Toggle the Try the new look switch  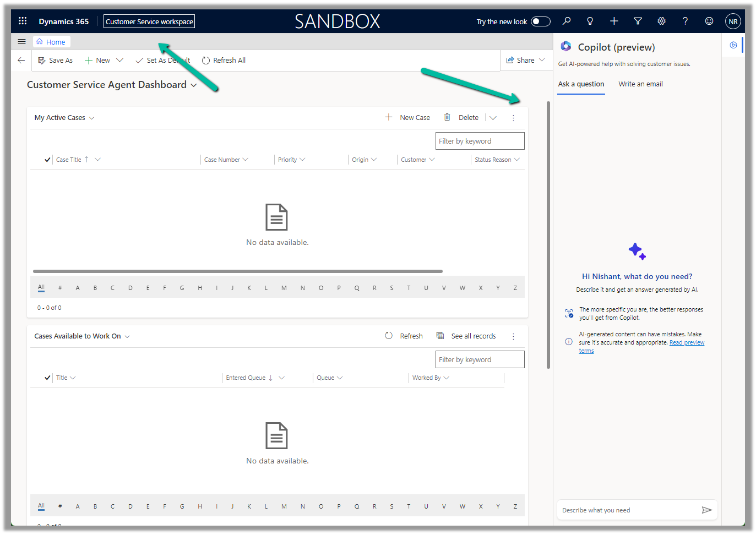coord(540,21)
